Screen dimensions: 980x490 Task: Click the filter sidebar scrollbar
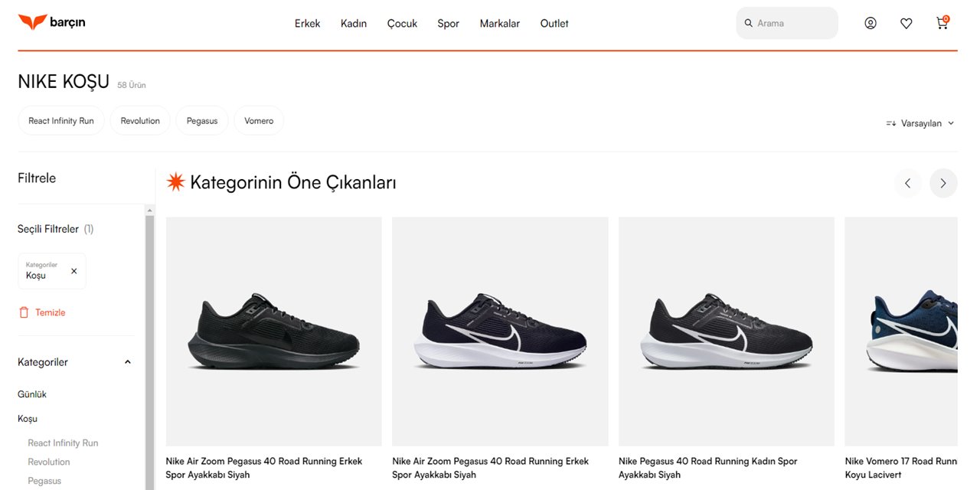tap(150, 345)
